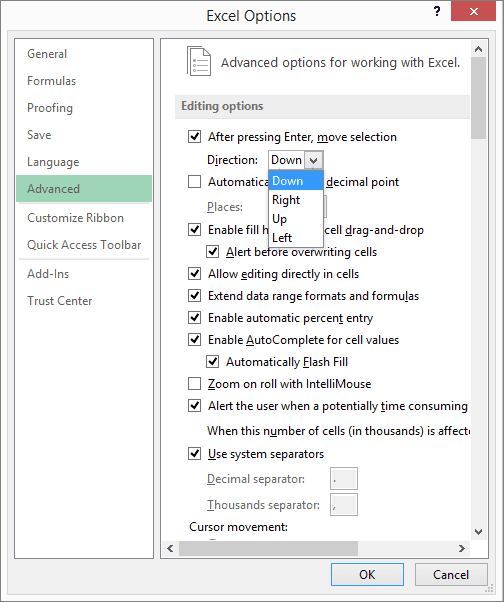Click the Cancel button

pos(451,574)
